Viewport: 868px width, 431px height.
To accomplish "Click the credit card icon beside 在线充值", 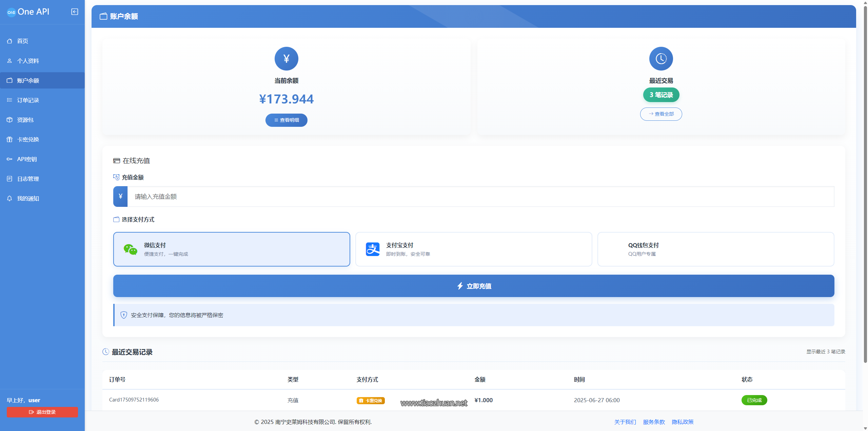I will tap(117, 161).
